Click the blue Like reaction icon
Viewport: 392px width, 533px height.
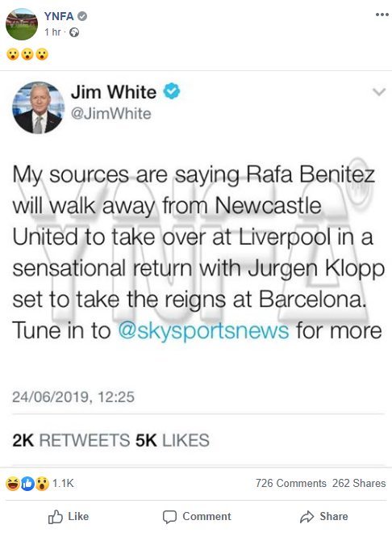point(27,484)
